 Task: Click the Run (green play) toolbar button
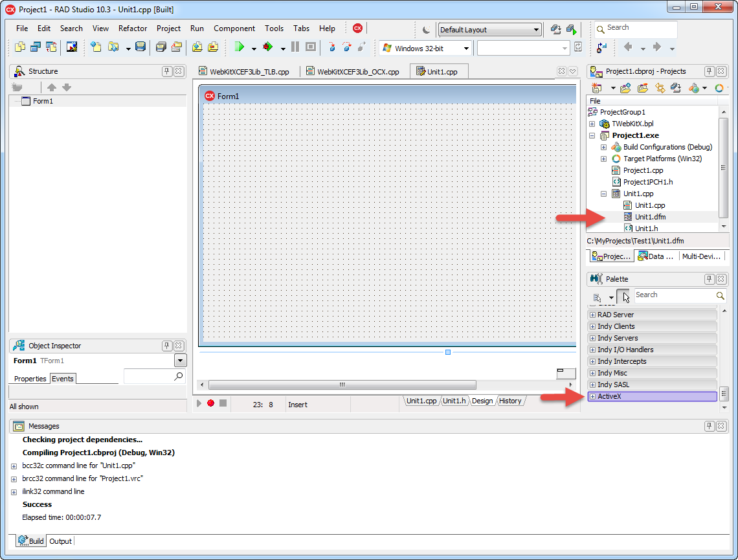click(x=239, y=47)
